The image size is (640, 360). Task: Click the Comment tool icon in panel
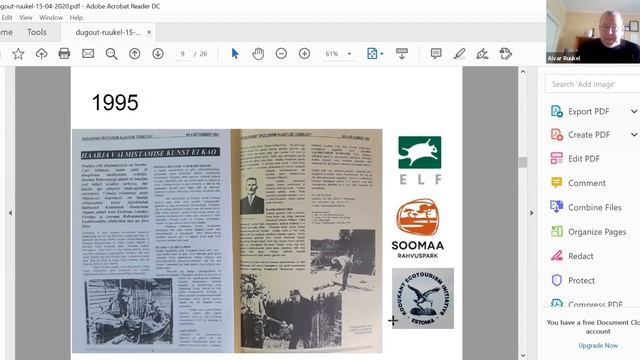tap(557, 182)
